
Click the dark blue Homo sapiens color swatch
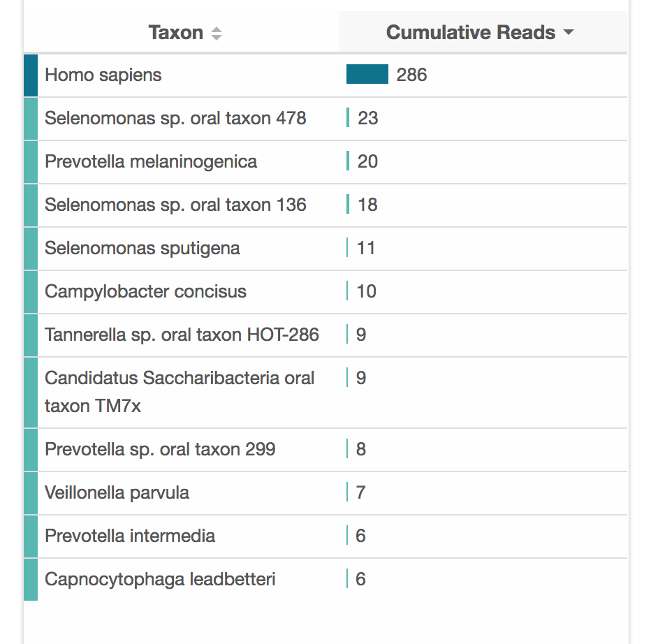click(x=31, y=75)
